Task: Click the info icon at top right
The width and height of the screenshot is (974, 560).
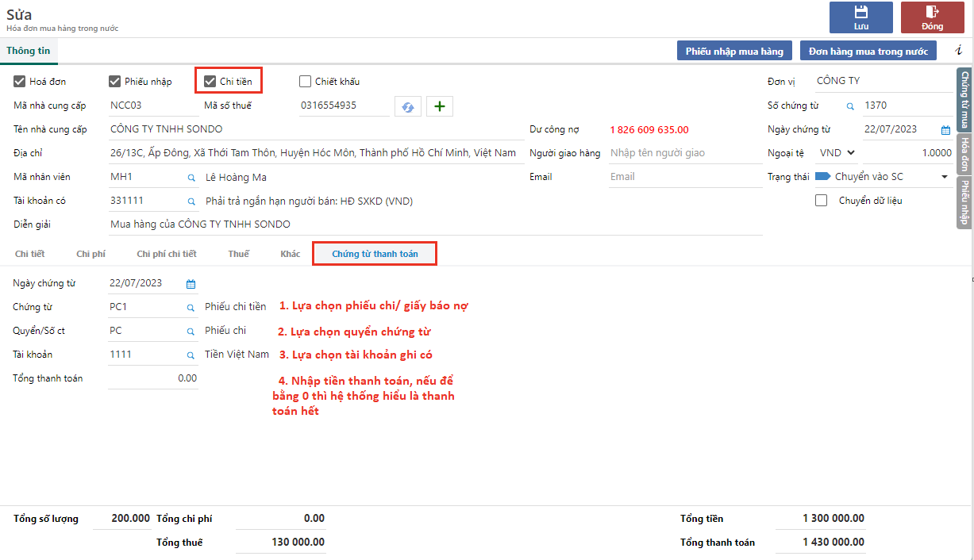Action: coord(958,51)
